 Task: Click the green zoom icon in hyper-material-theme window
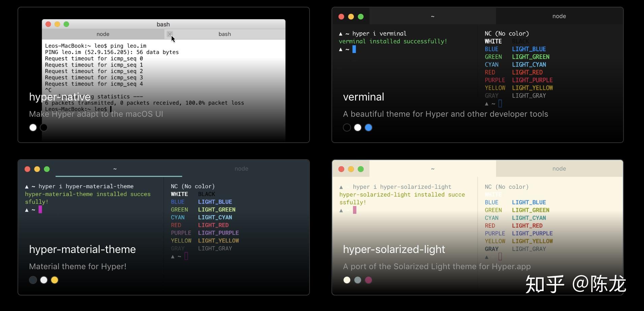pyautogui.click(x=47, y=169)
